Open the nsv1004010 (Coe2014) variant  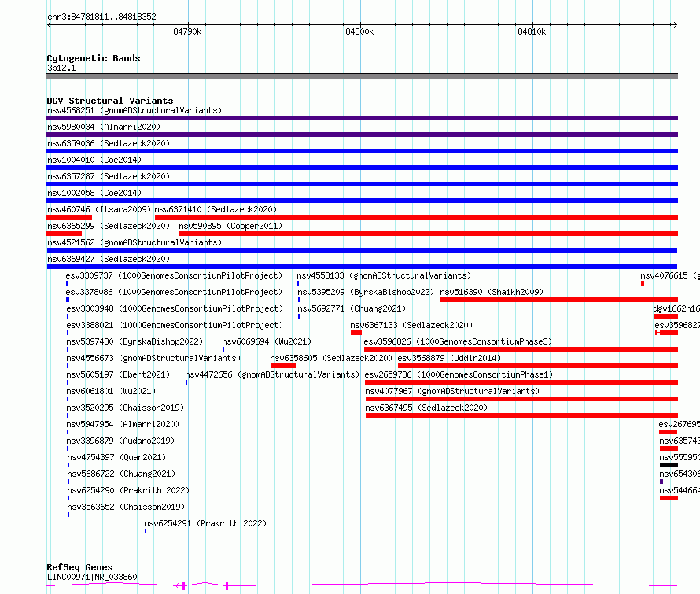pyautogui.click(x=94, y=160)
